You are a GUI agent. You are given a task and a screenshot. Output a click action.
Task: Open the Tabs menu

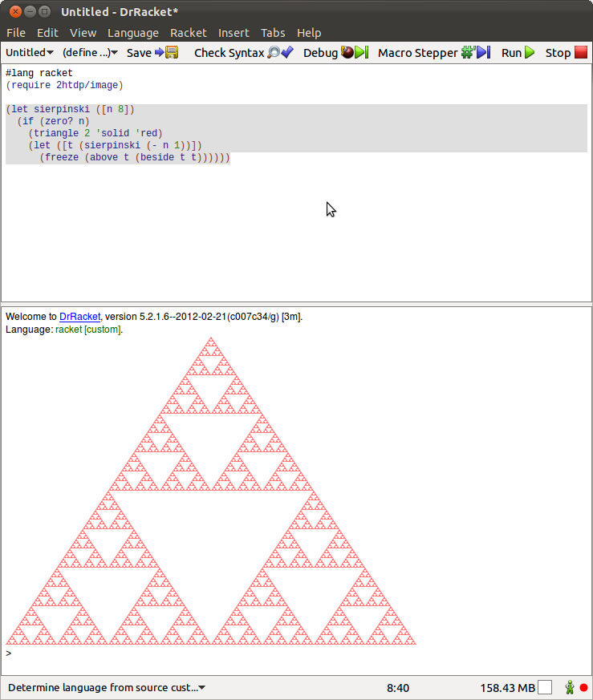tap(273, 33)
